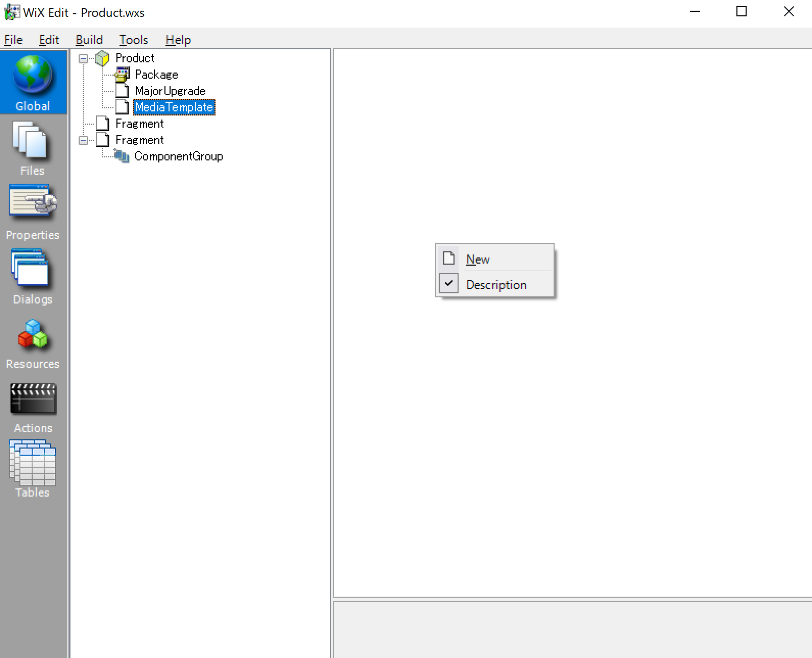This screenshot has height=658, width=812.
Task: Open the Global view in sidebar
Action: click(33, 82)
